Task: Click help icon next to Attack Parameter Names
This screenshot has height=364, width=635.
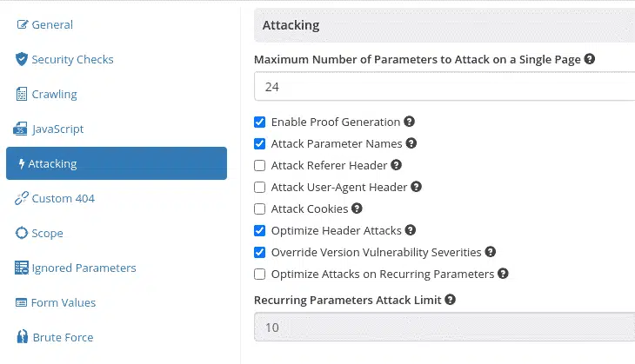Action: coord(411,143)
